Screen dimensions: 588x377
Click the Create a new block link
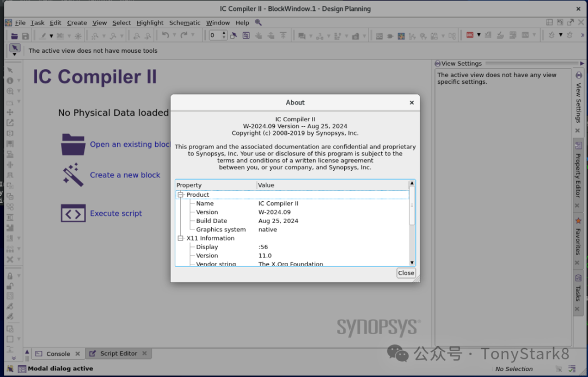pos(125,175)
